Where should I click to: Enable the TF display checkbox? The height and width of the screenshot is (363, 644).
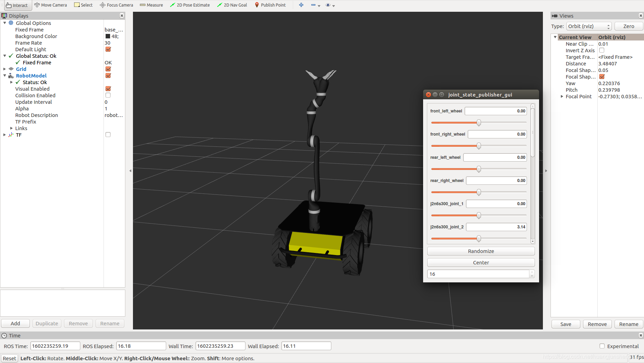(108, 135)
